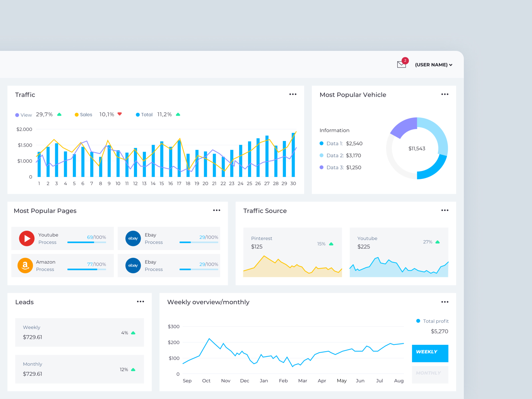
Task: Click green up arrow next to Youtube 27%
Action: click(438, 242)
